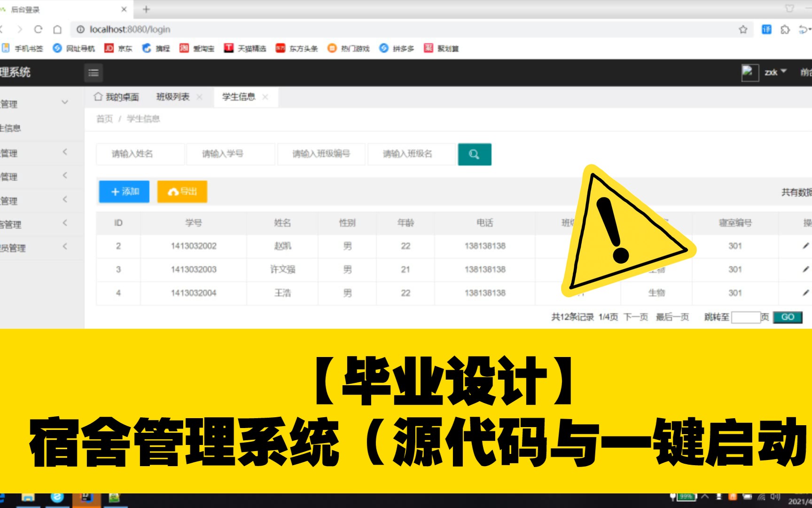Open the blue translate extension icon
812x508 pixels.
tap(766, 30)
